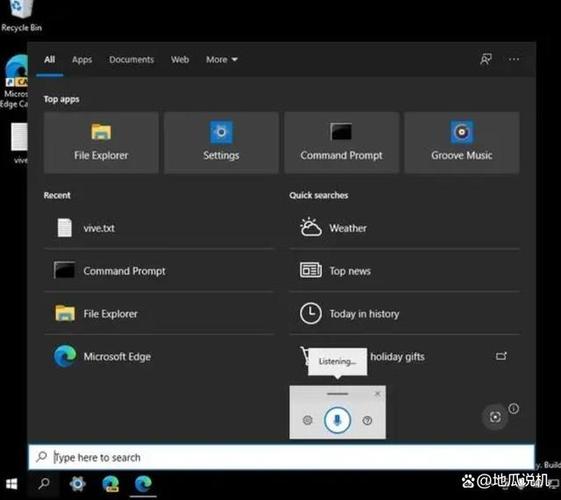Image resolution: width=561 pixels, height=500 pixels.
Task: Open Microsoft Edge on the taskbar
Action: [143, 484]
